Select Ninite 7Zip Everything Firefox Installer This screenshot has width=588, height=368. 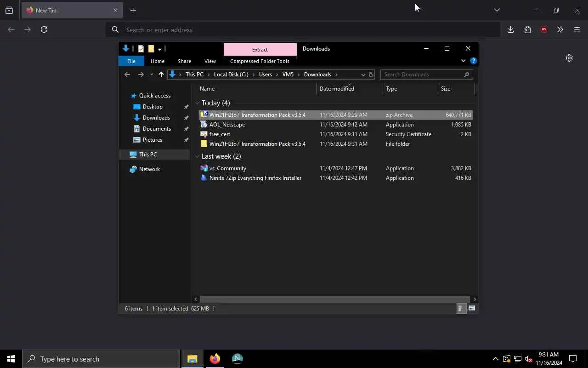click(255, 178)
